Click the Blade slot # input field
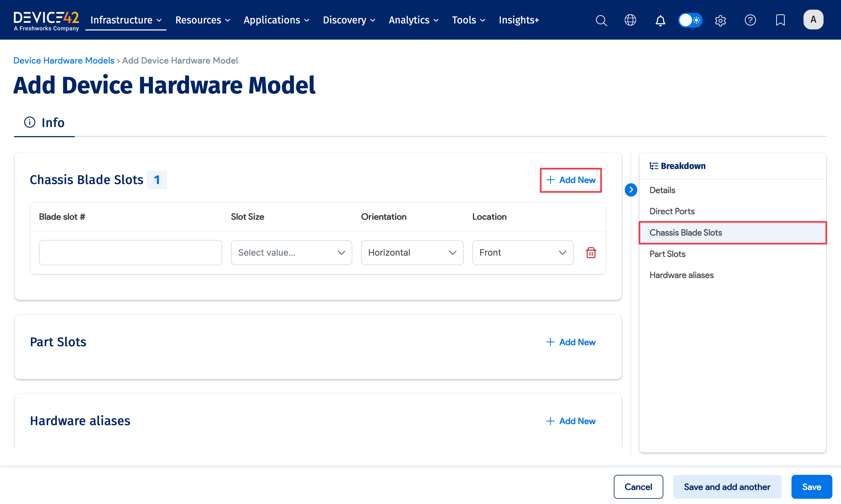 click(x=131, y=253)
